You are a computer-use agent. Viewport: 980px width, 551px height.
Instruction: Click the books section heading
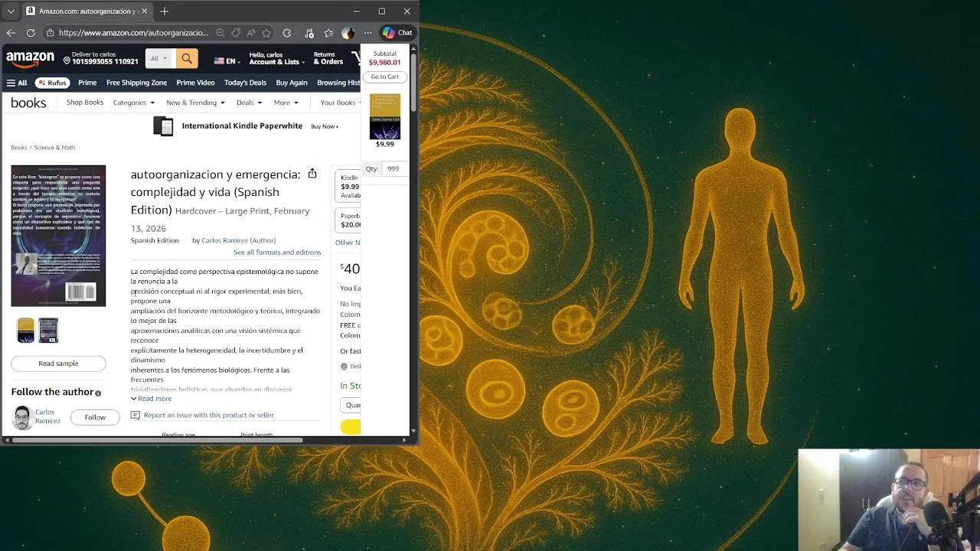(28, 103)
